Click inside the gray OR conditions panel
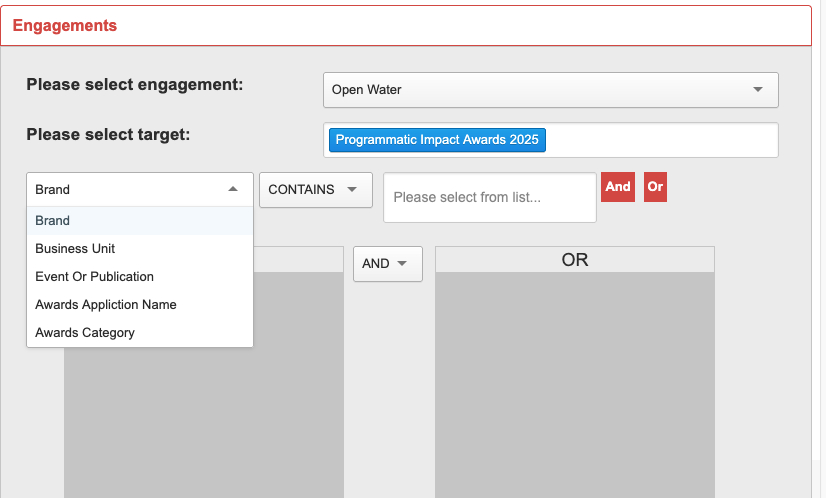 [575, 385]
